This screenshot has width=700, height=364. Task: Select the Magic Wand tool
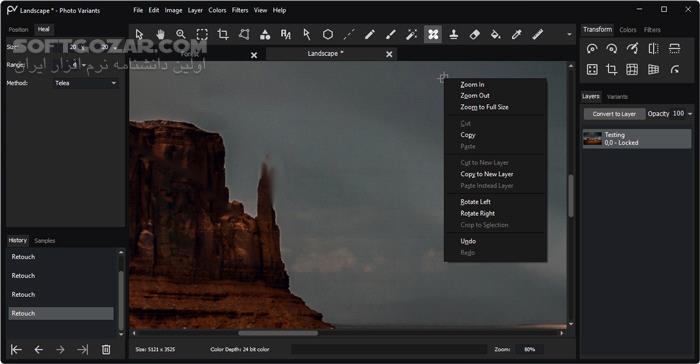tap(412, 34)
